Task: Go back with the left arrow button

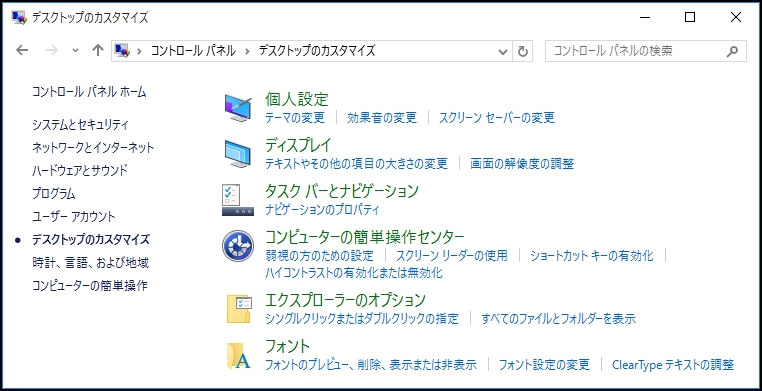Action: coord(22,51)
